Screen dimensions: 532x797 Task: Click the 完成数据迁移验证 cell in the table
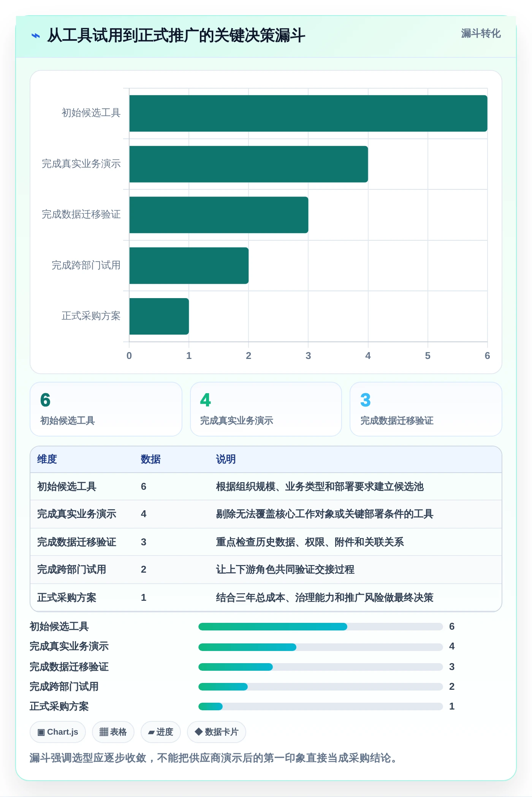tap(77, 542)
